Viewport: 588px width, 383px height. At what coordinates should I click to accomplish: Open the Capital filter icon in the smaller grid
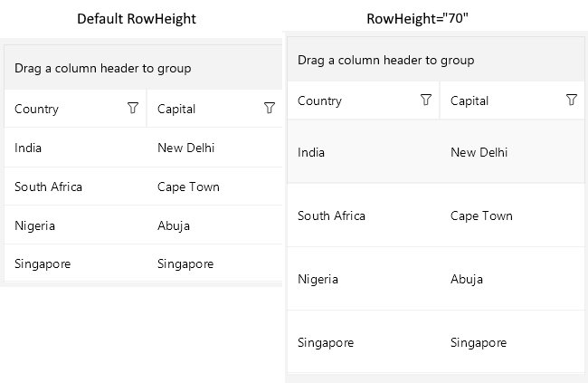pyautogui.click(x=269, y=109)
